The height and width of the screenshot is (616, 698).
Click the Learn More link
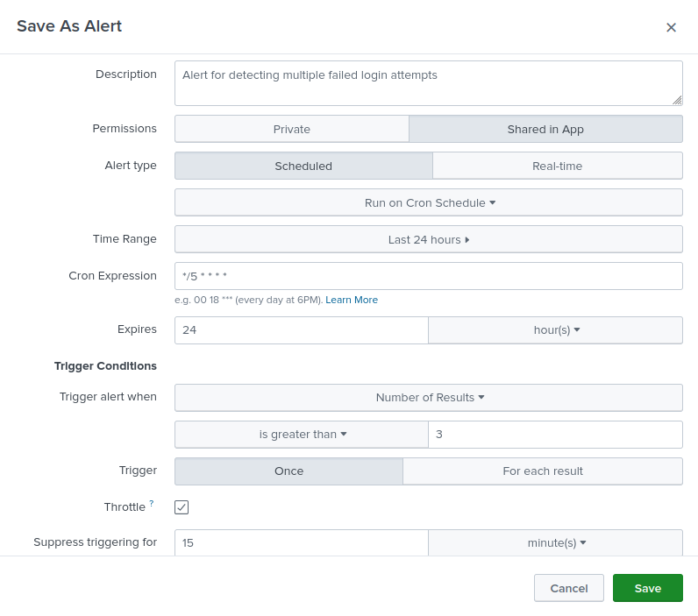(x=352, y=300)
